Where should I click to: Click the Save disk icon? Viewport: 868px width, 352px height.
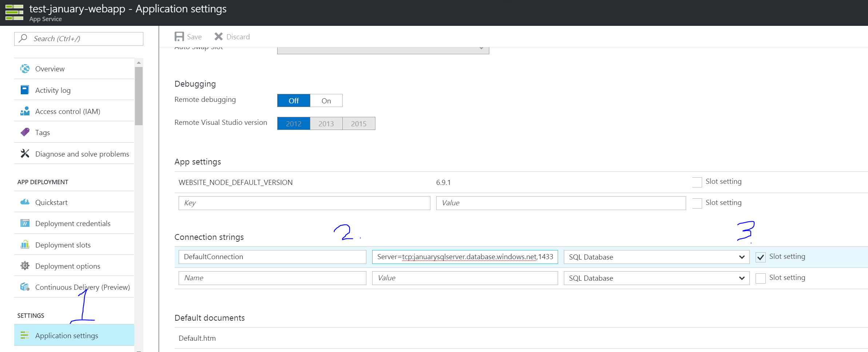pyautogui.click(x=179, y=37)
